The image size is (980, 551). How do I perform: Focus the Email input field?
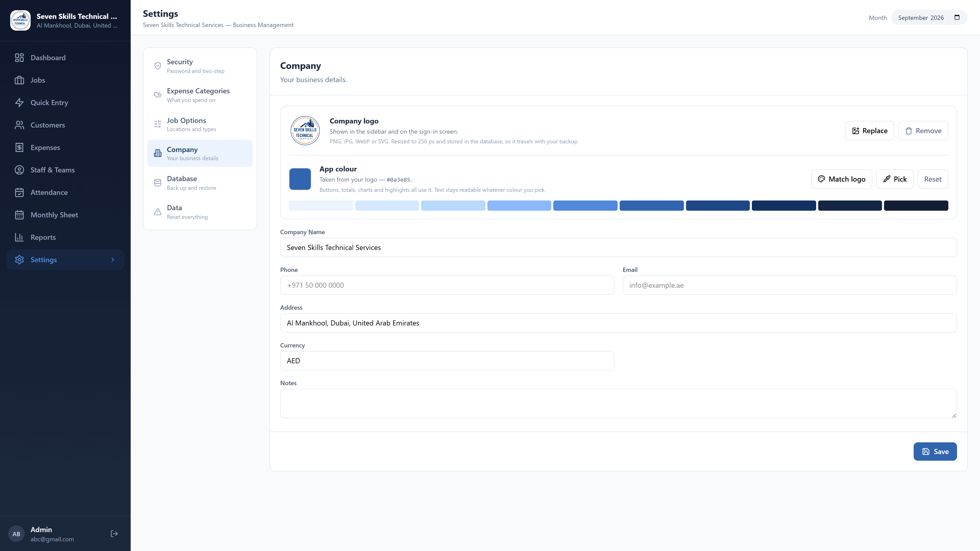coord(789,285)
